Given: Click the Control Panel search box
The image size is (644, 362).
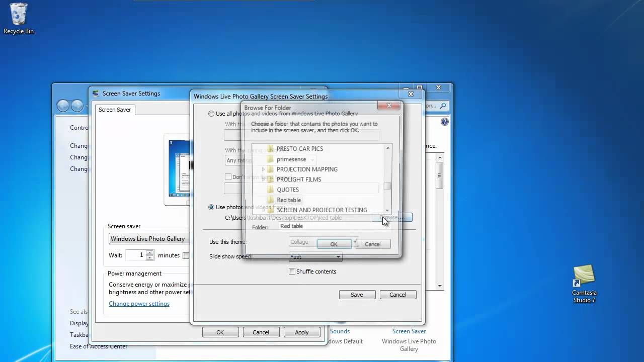Looking at the screenshot, I should coord(436,106).
